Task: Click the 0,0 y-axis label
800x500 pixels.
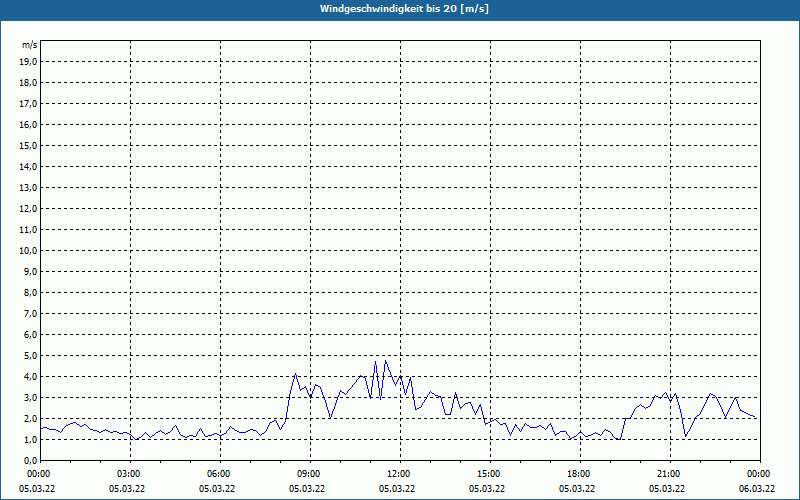Action: pos(30,460)
